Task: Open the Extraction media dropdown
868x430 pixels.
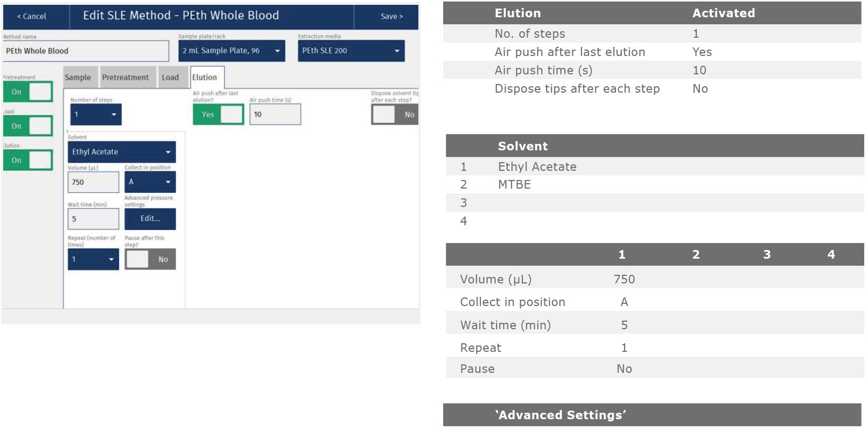Action: click(x=351, y=51)
